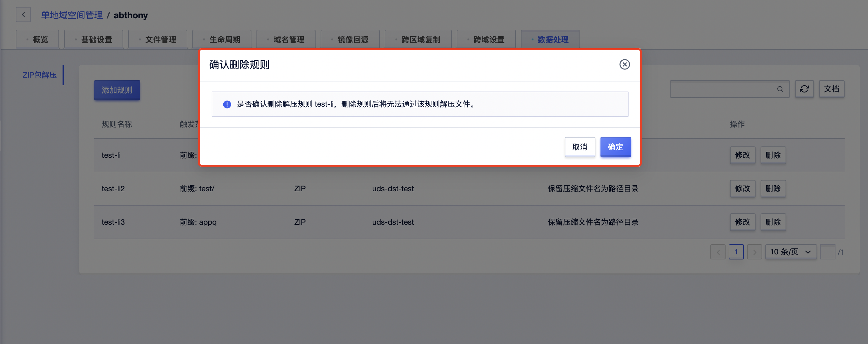
Task: Click the refresh rules icon
Action: (804, 89)
